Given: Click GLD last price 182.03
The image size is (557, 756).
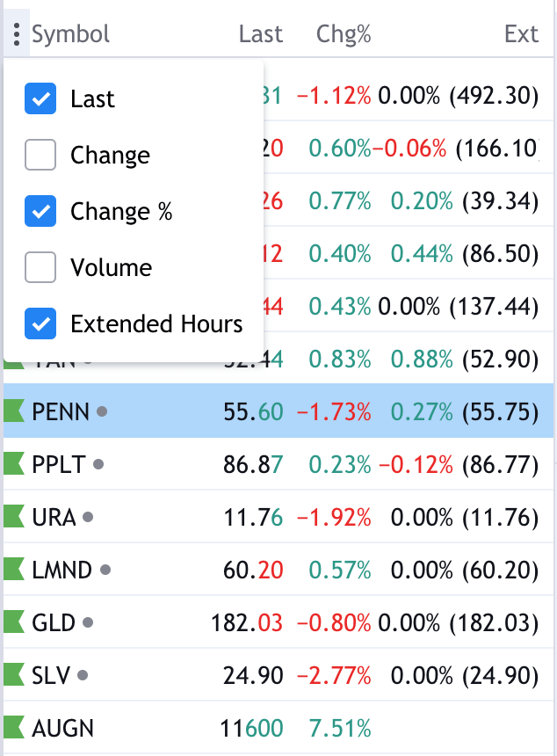Looking at the screenshot, I should [247, 623].
